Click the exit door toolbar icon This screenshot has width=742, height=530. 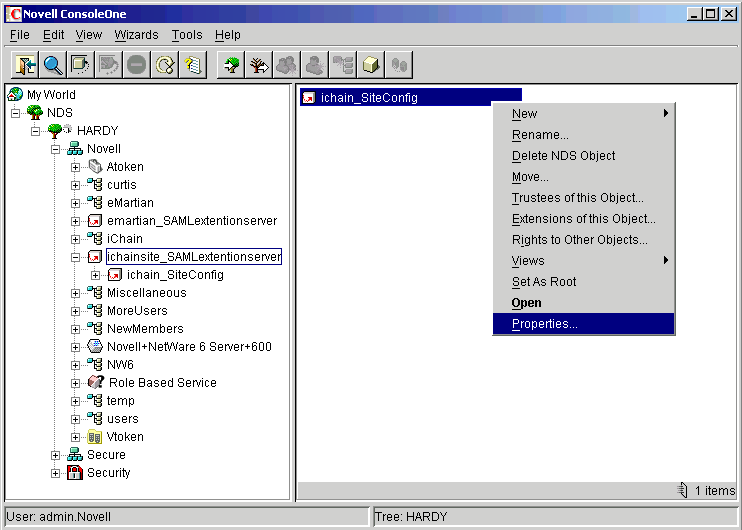[24, 65]
